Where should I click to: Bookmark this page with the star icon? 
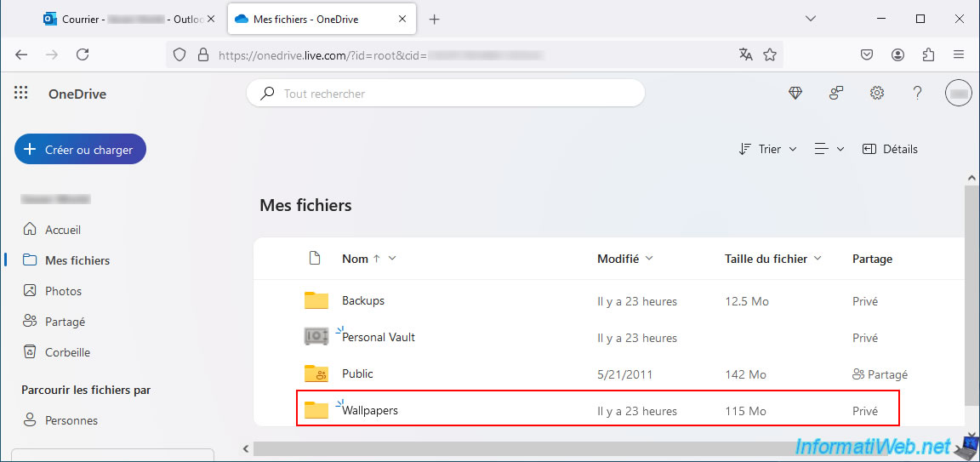point(770,54)
